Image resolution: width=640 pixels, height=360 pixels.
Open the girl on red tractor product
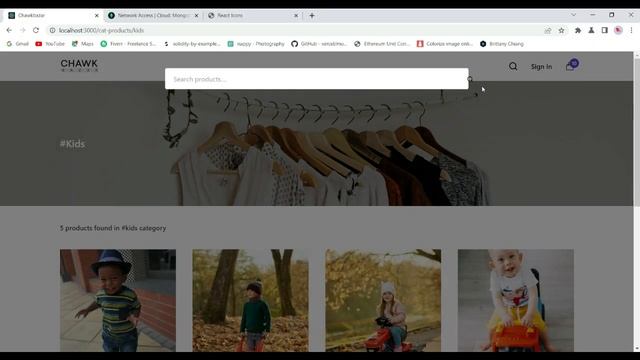pos(383,300)
